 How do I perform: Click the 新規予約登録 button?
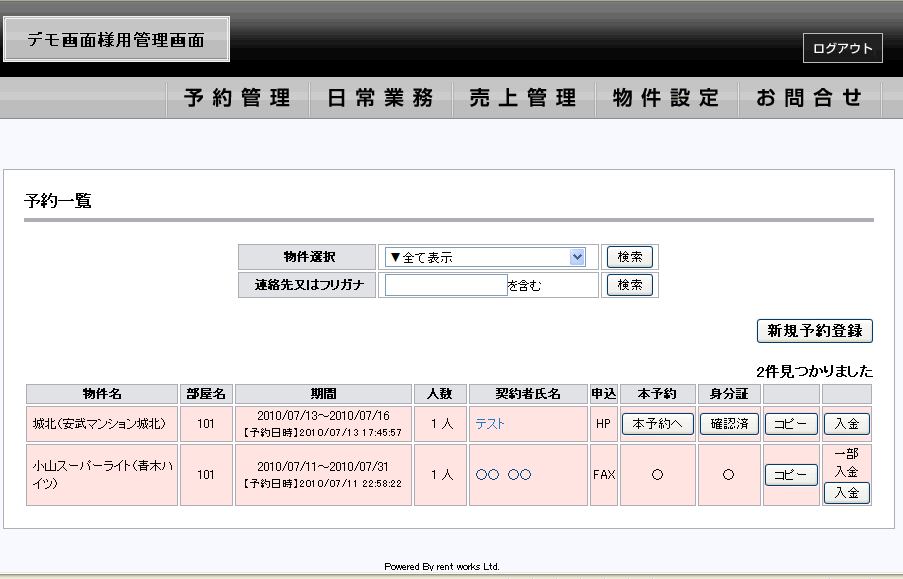point(814,331)
